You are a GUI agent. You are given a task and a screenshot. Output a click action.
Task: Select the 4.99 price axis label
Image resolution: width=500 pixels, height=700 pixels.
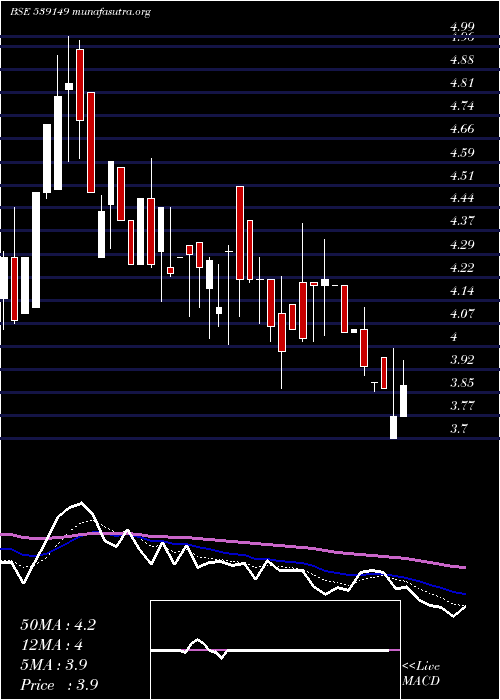(462, 27)
